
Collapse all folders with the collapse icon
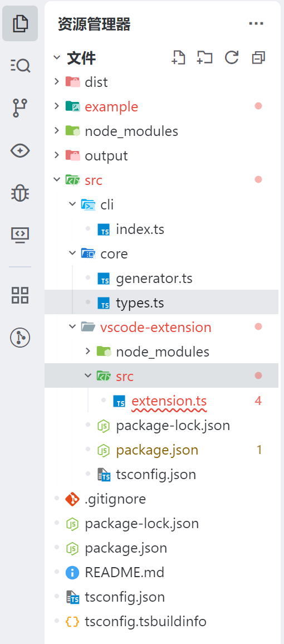click(258, 58)
